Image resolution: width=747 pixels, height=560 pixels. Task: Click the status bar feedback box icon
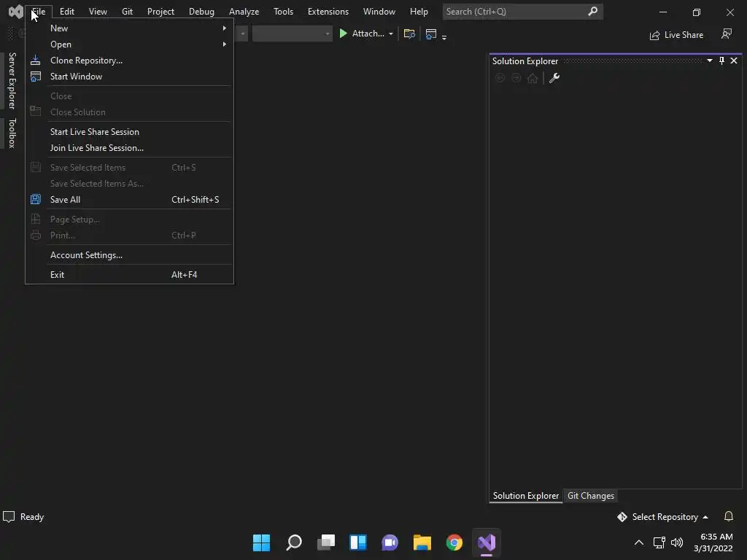9,517
